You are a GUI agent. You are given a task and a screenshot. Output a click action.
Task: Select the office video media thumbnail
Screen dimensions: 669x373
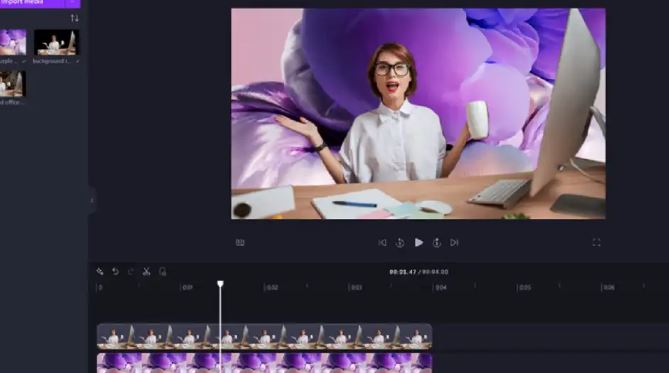[13, 84]
